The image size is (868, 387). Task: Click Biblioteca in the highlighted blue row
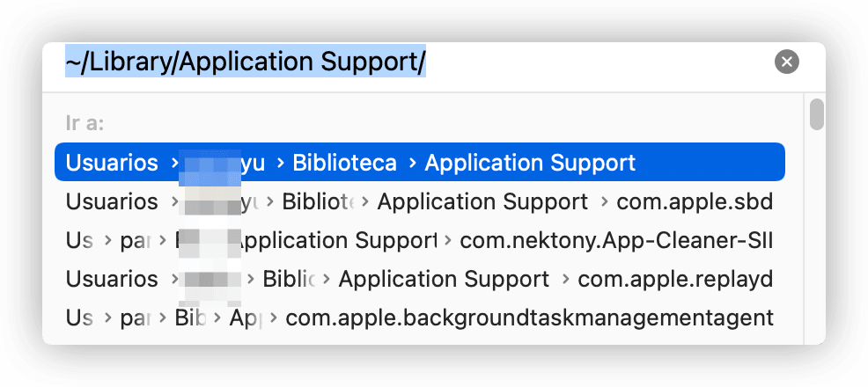pos(344,163)
